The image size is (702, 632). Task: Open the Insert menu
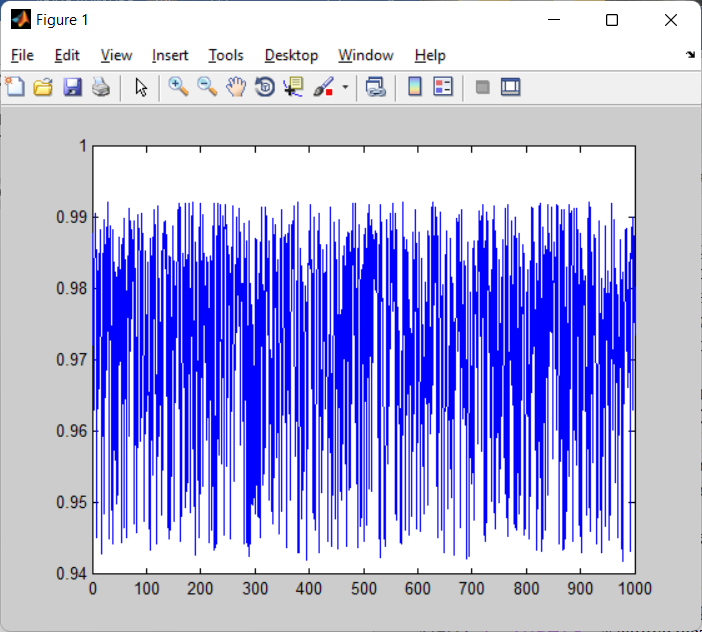click(170, 56)
